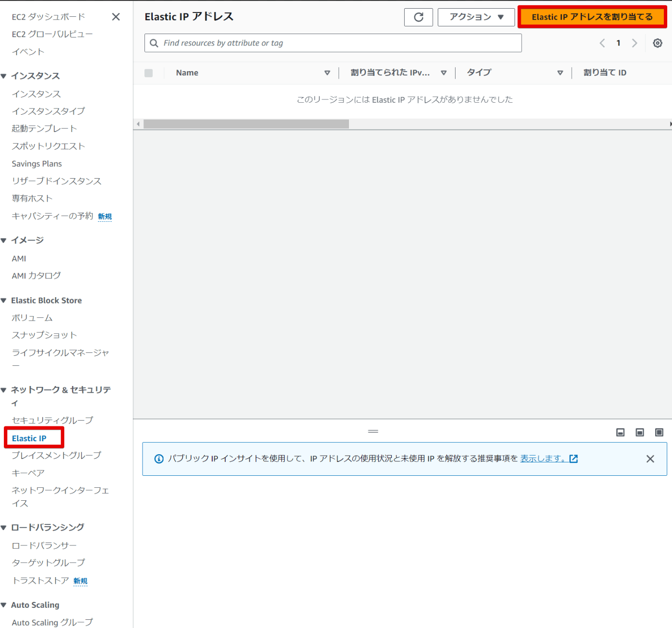Open キャパシティーの予約 page
The height and width of the screenshot is (628, 672).
52,216
